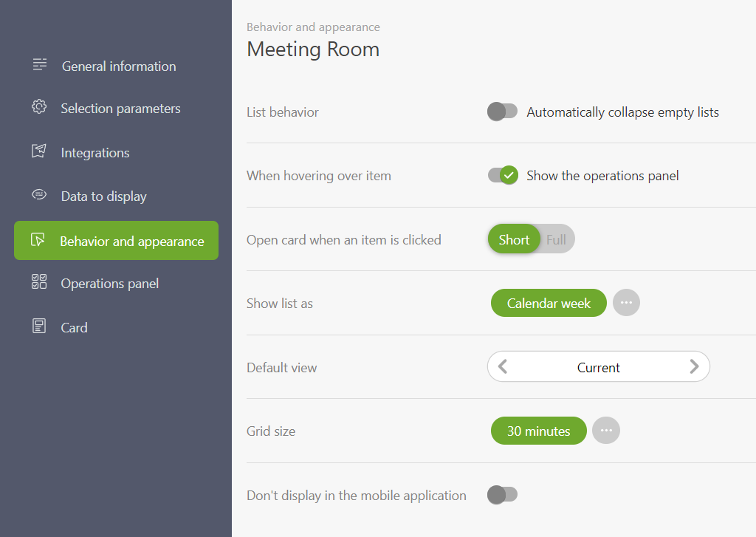Screen dimensions: 756x537
Task: Click the Integrations icon in sidebar
Action: click(39, 151)
